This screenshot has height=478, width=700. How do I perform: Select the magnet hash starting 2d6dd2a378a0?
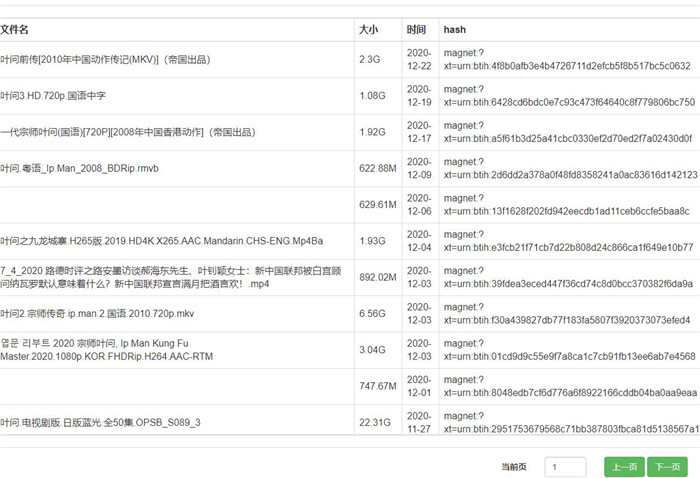coord(571,168)
